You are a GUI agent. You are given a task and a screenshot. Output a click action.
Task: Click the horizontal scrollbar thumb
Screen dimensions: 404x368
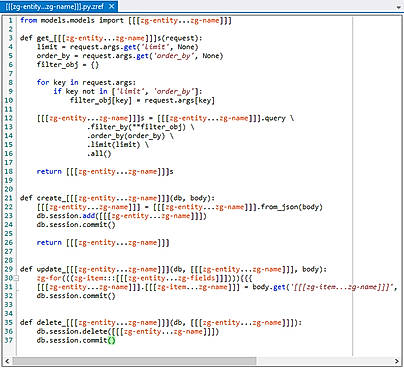click(134, 361)
